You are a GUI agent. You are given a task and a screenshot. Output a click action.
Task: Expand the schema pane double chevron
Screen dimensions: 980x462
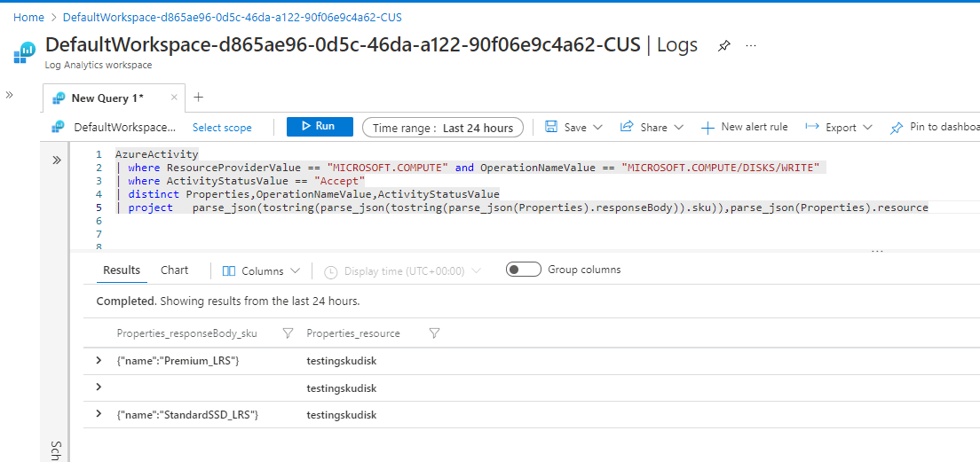(57, 161)
